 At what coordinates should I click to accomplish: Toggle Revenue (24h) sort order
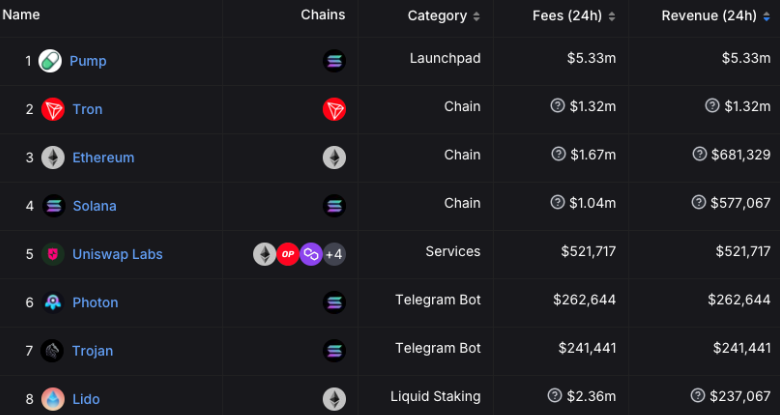point(767,16)
